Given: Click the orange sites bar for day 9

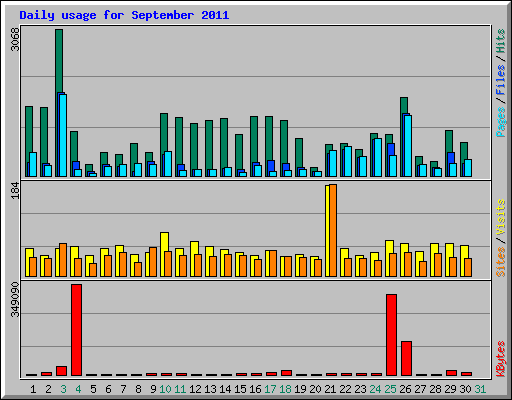Looking at the screenshot, I should coord(153,262).
